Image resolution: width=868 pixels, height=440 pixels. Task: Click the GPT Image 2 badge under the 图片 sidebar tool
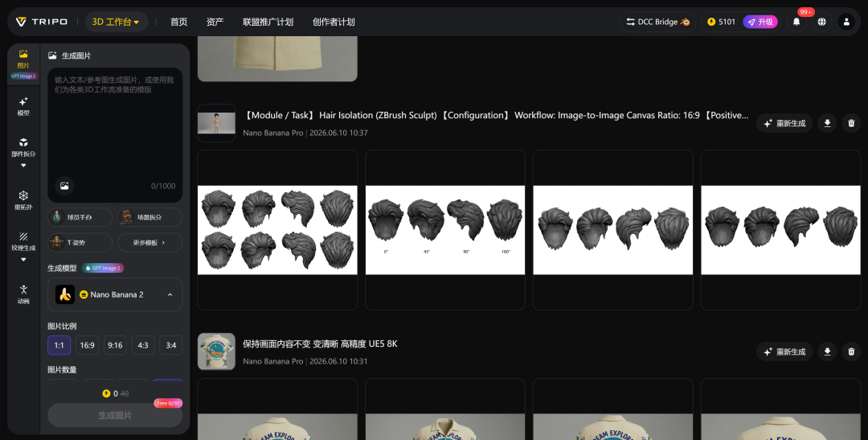[x=23, y=76]
